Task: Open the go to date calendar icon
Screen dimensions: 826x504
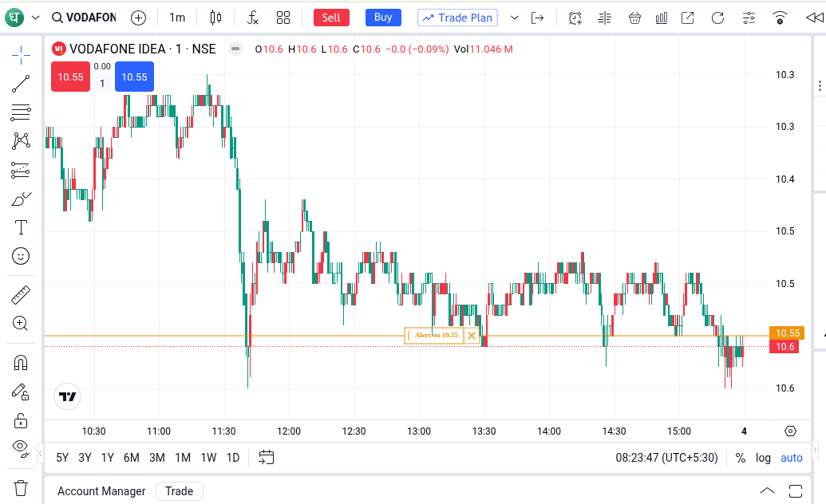Action: [267, 458]
